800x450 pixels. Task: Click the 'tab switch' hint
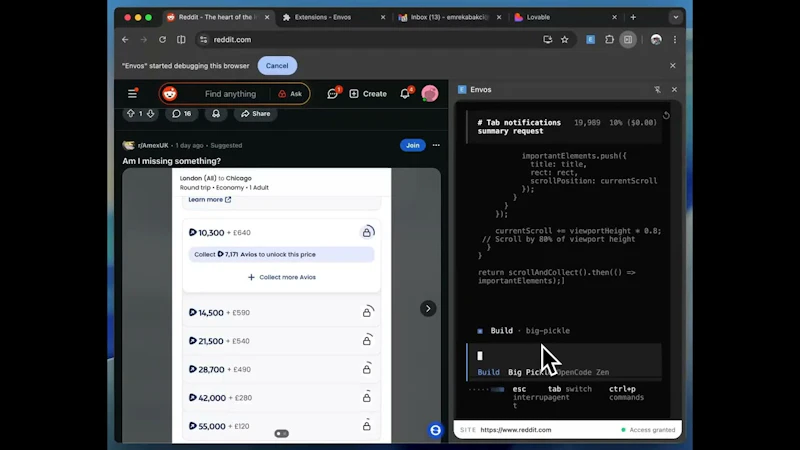click(x=570, y=389)
